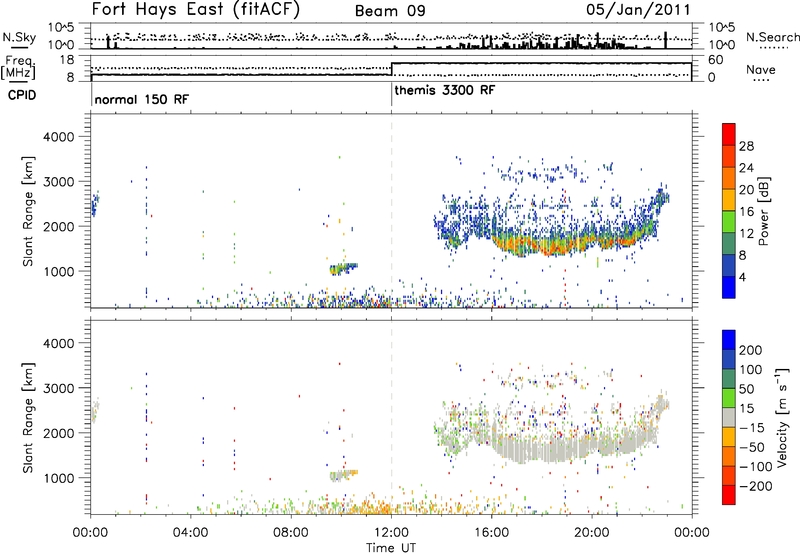
Task: Click the gray segment of the Velocity color bar
Action: click(729, 417)
